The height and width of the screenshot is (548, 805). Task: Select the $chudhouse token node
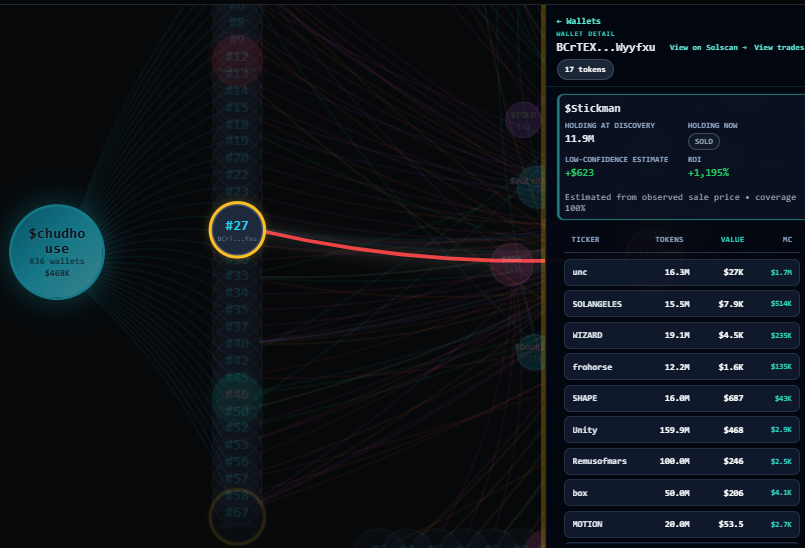[x=57, y=252]
